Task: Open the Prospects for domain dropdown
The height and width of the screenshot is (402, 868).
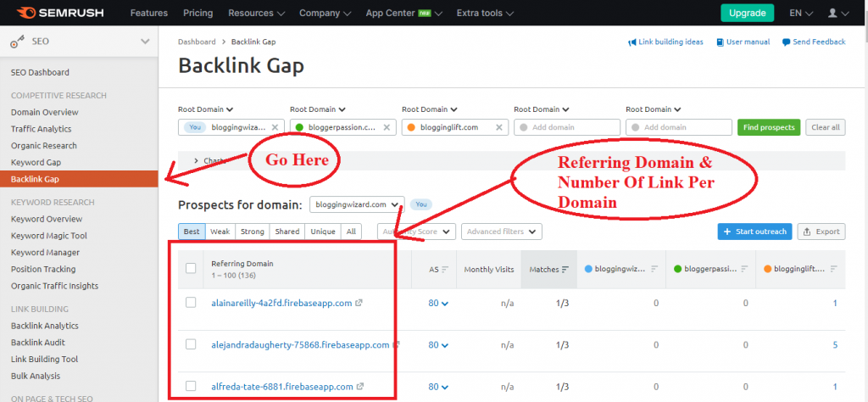Action: [x=357, y=205]
